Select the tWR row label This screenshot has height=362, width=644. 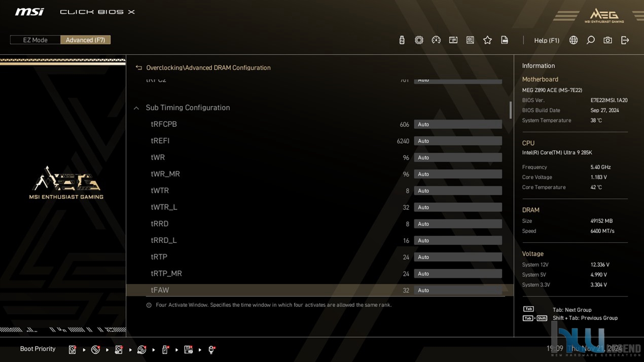pyautogui.click(x=158, y=158)
